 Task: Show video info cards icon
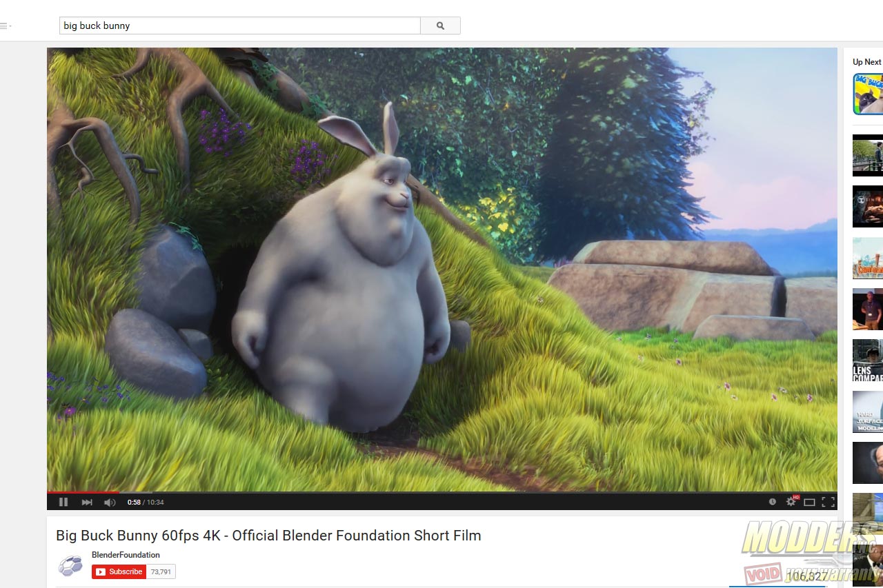(x=773, y=502)
